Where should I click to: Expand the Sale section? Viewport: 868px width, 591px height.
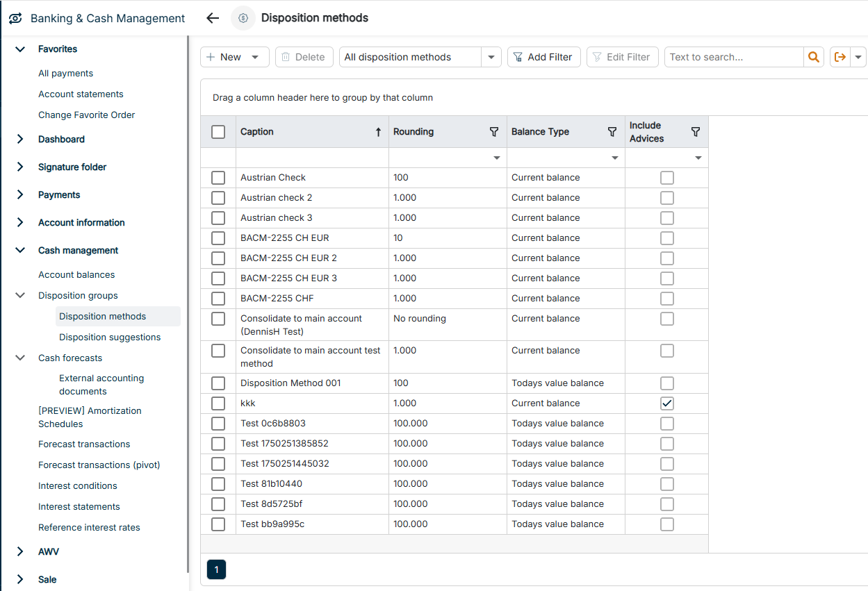click(20, 580)
